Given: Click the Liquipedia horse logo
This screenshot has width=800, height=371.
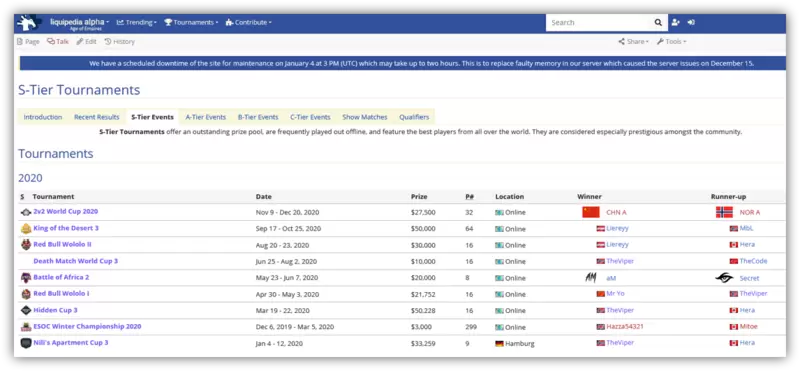Looking at the screenshot, I should click(29, 23).
